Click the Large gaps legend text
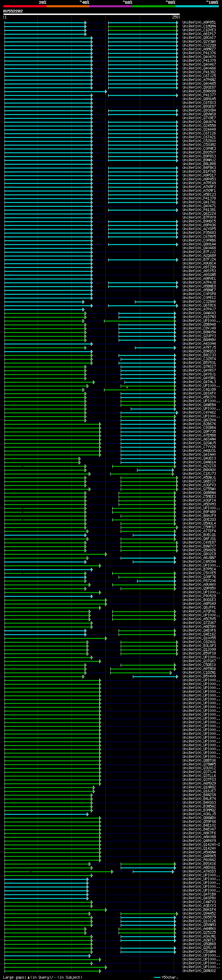This screenshot has height=980, width=222. click(x=43, y=977)
